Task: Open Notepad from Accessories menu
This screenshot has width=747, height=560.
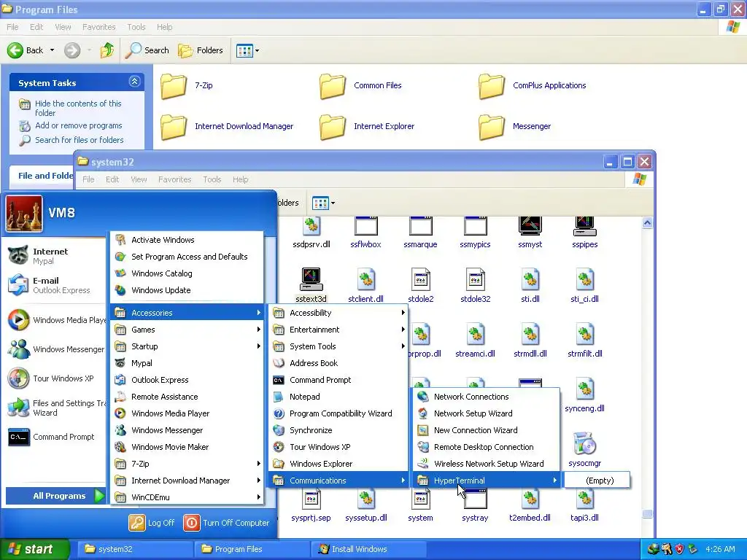Action: click(338, 397)
